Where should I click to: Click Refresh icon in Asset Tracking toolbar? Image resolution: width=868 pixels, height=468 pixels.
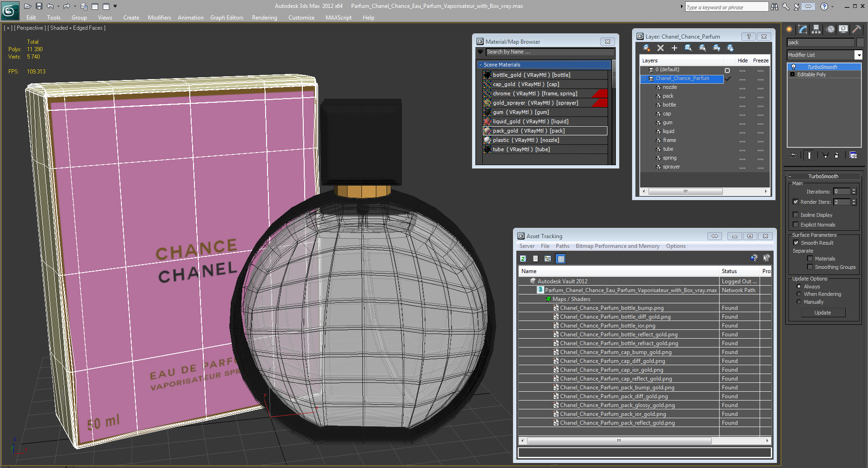pyautogui.click(x=523, y=259)
